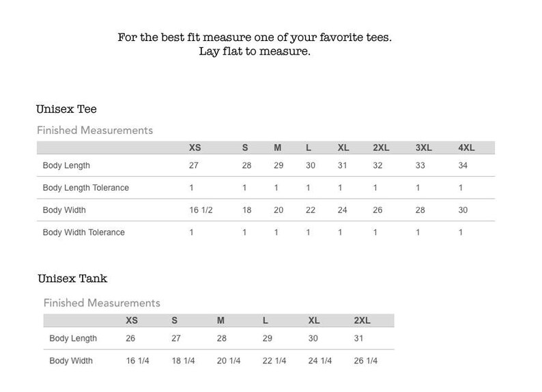This screenshot has height=392, width=542.
Task: Click the Tank body width 22 1/4
Action: (274, 361)
